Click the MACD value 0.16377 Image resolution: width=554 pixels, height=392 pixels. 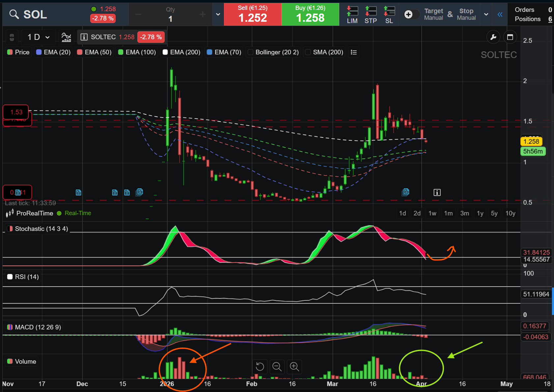coord(535,326)
